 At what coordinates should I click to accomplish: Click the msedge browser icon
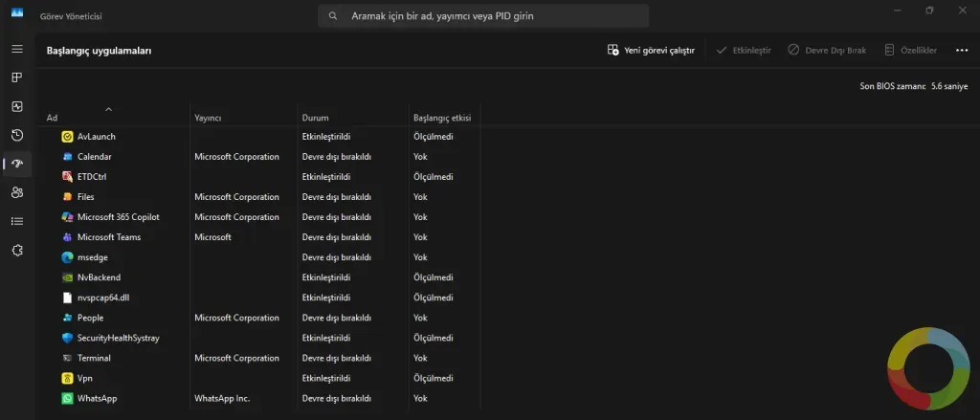pyautogui.click(x=67, y=256)
